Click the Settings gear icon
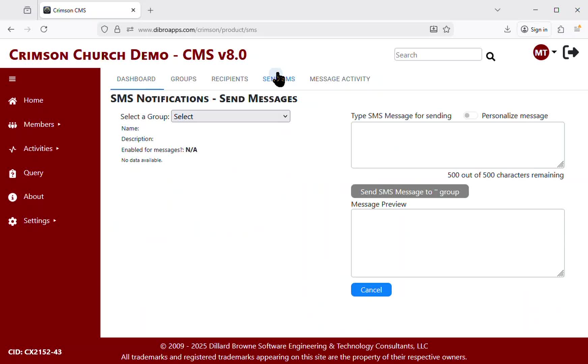This screenshot has height=364, width=588. click(x=12, y=221)
